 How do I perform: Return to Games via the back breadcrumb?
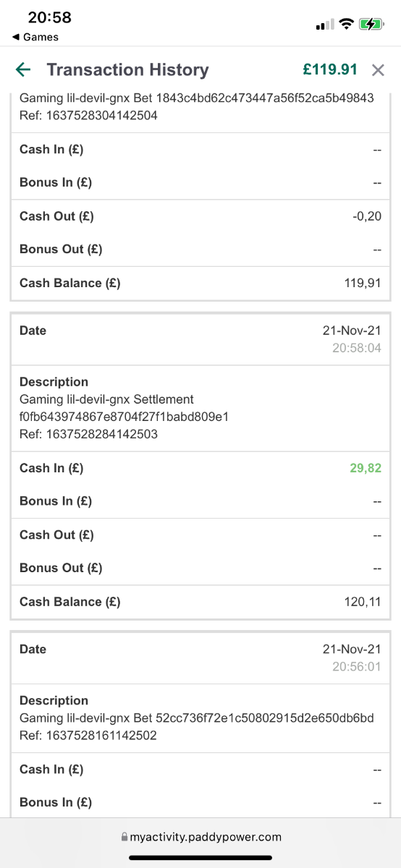pos(35,37)
